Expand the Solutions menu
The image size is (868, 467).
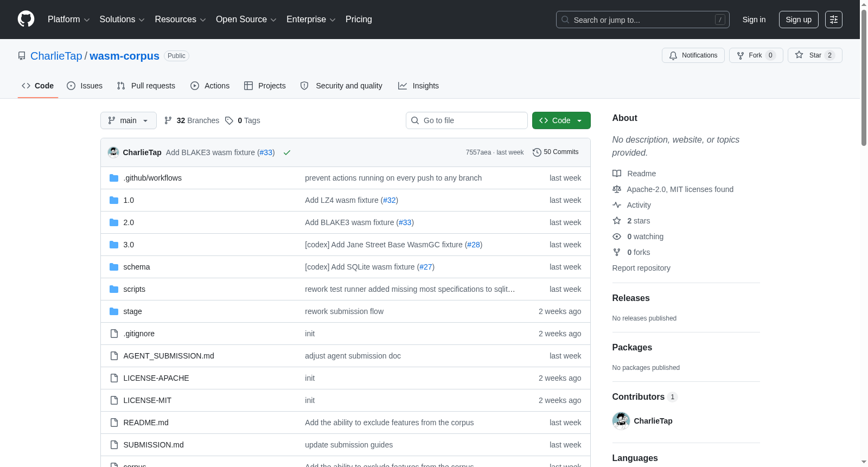point(122,20)
